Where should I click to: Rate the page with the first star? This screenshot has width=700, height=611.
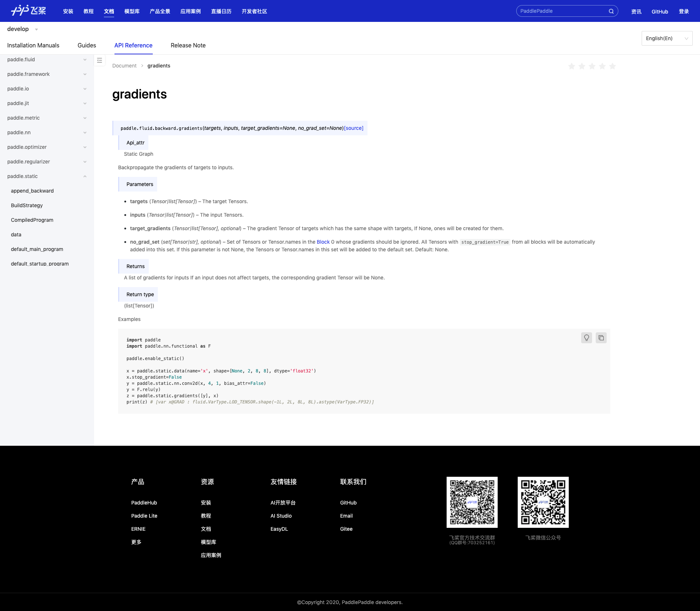pyautogui.click(x=572, y=66)
